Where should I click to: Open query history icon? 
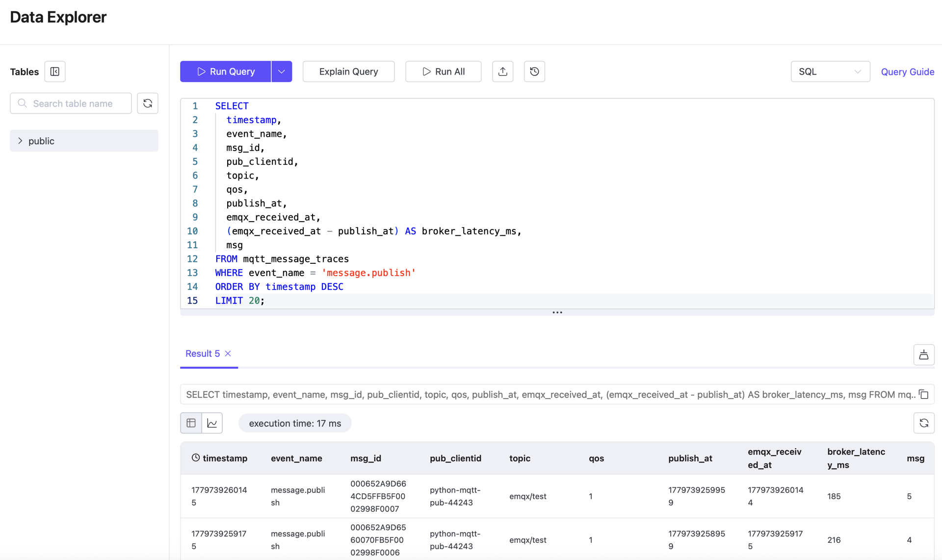coord(535,72)
